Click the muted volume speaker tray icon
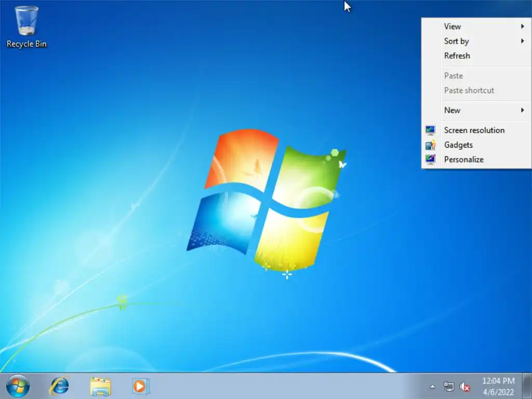Screen dimensions: 532x399 click(x=464, y=387)
